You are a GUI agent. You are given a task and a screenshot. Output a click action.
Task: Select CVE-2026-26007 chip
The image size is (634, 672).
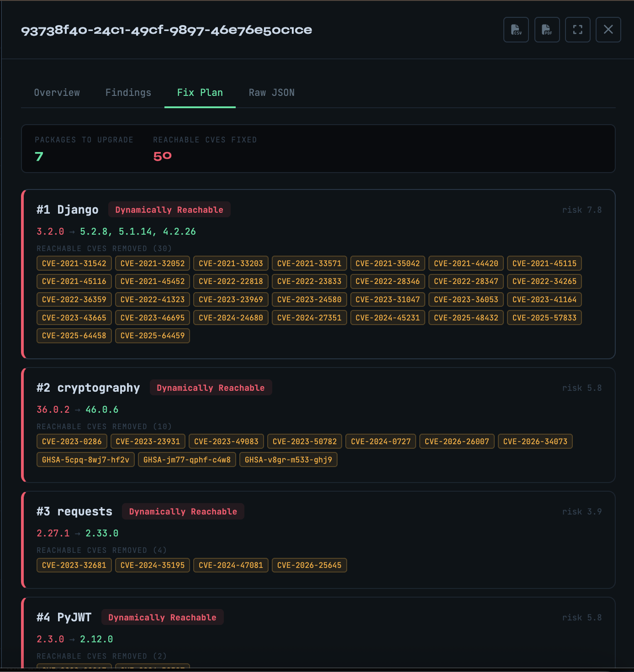click(457, 441)
